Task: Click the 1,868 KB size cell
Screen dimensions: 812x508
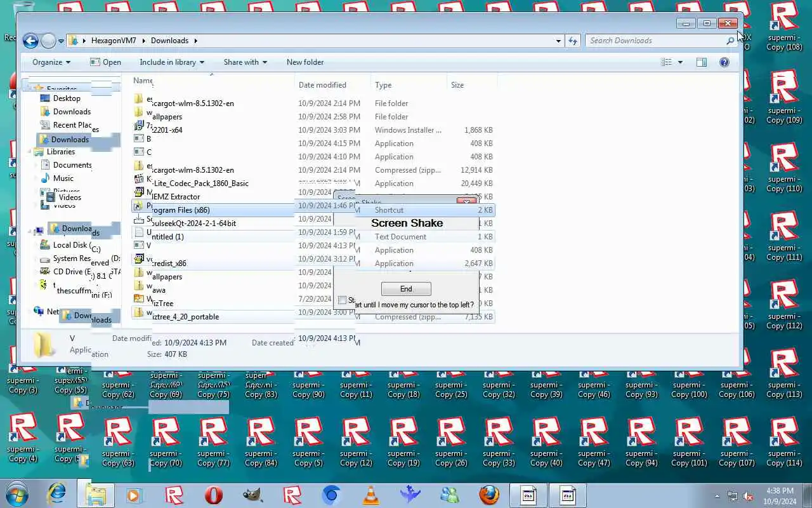Action: (x=479, y=130)
